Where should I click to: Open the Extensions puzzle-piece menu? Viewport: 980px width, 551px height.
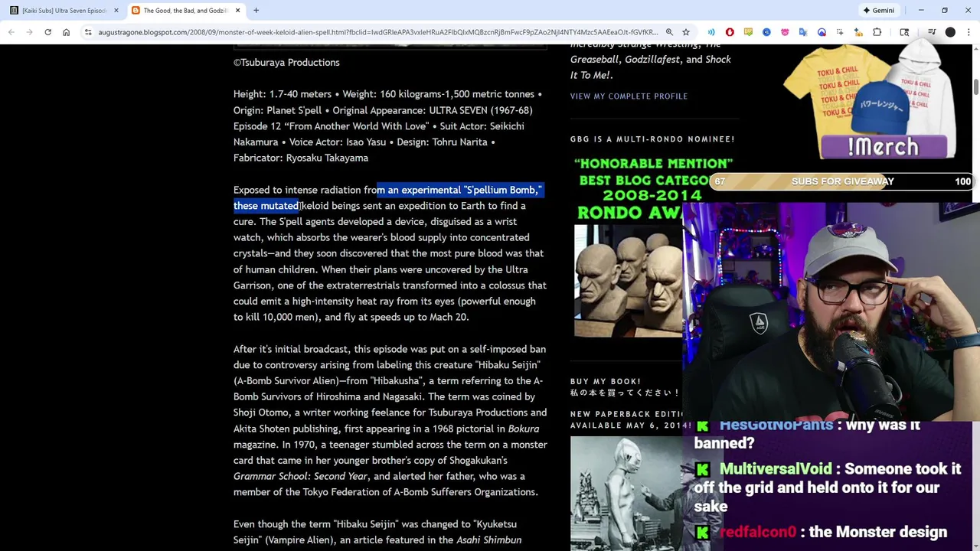(x=877, y=32)
